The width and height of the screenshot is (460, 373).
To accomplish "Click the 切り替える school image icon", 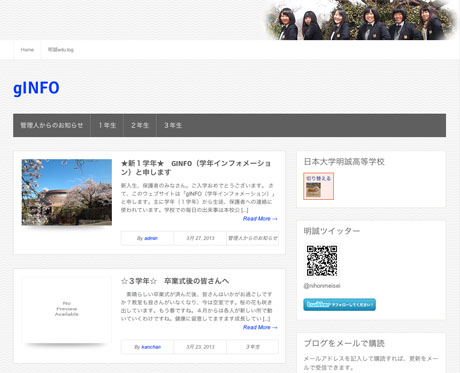I will tap(318, 186).
